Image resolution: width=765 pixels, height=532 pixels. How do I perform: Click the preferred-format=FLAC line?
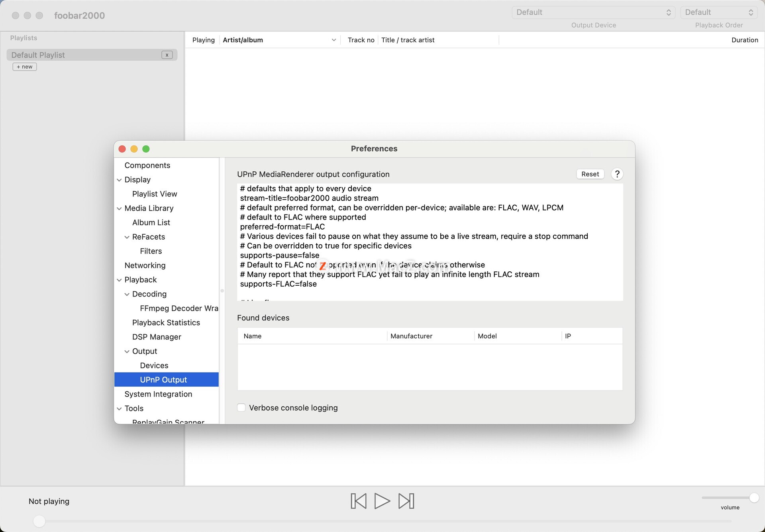(282, 227)
